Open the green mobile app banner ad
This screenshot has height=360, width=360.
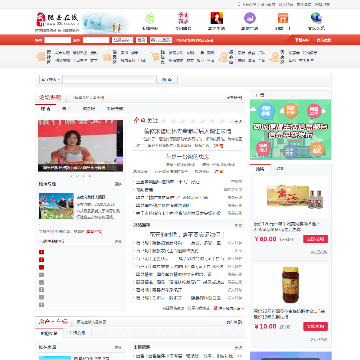(x=291, y=129)
